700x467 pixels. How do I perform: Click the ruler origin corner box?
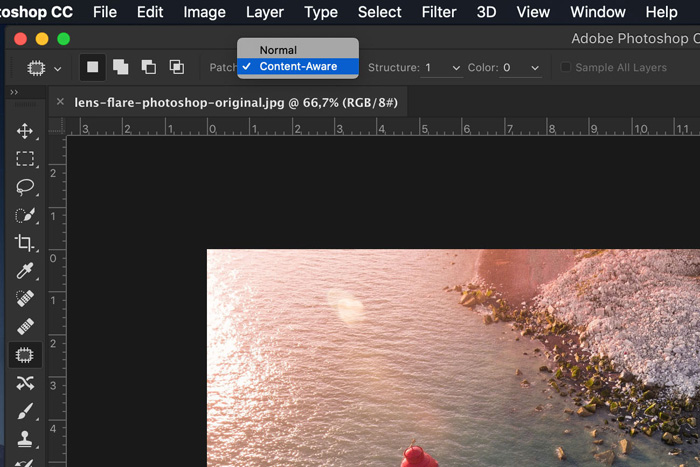point(57,126)
